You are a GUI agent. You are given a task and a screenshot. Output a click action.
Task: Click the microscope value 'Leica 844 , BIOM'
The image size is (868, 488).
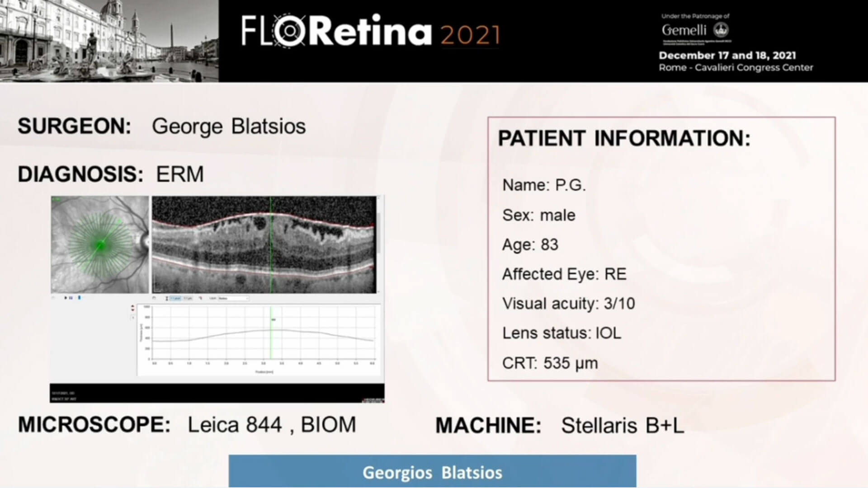[272, 425]
